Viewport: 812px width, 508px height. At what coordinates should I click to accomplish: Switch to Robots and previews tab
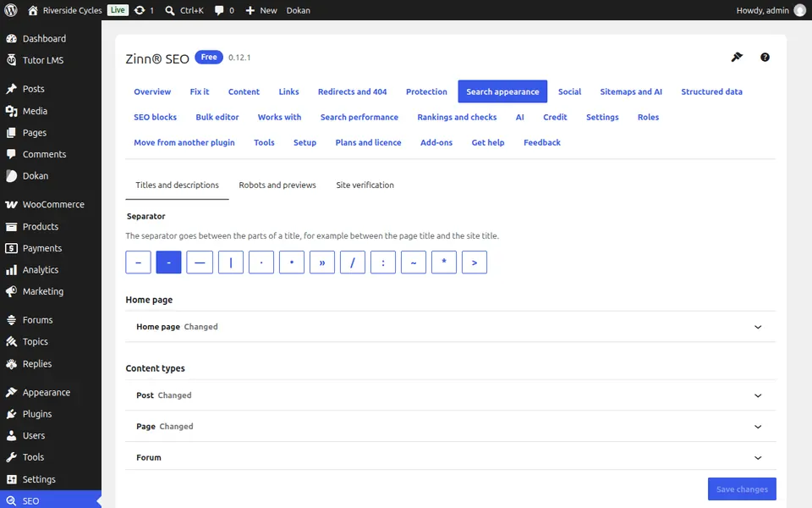277,185
